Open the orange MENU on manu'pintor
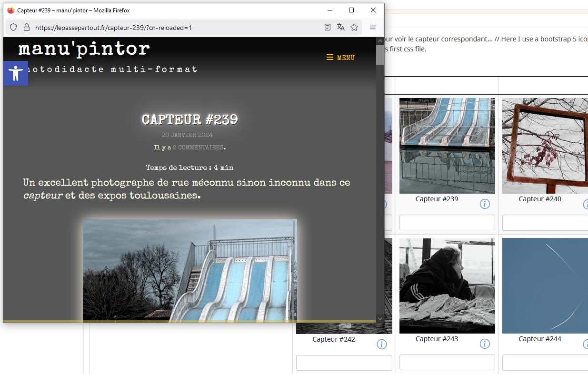Screen dimensions: 588x374 coord(340,58)
